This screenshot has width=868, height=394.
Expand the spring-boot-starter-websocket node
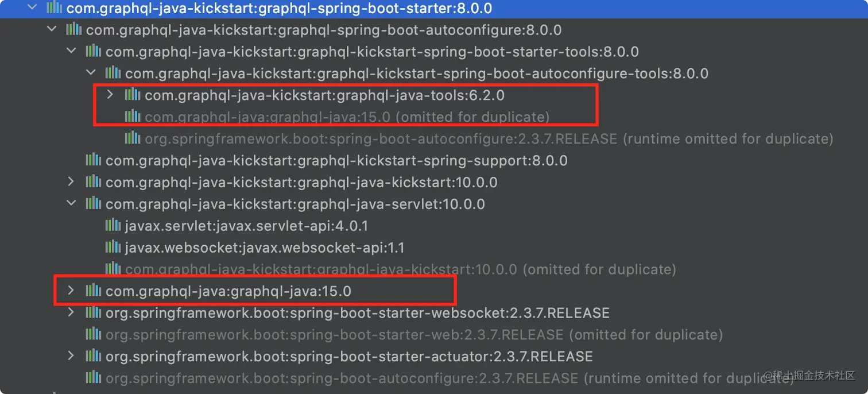point(71,312)
